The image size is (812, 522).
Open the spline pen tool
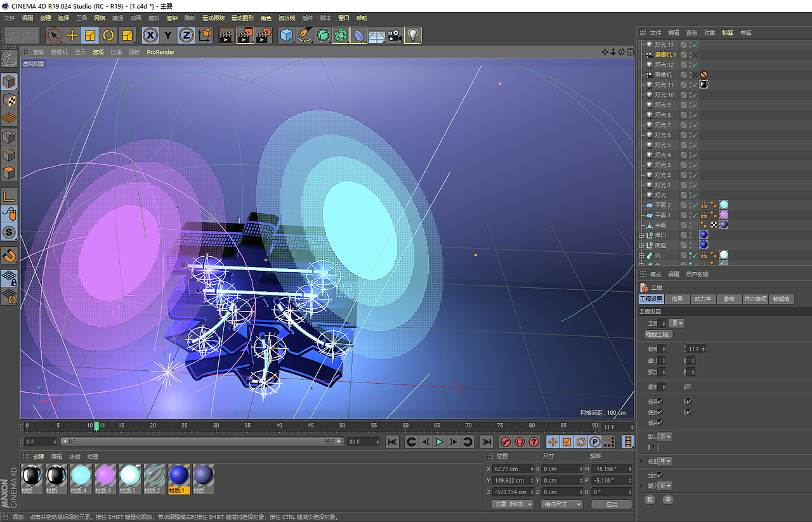coord(305,36)
